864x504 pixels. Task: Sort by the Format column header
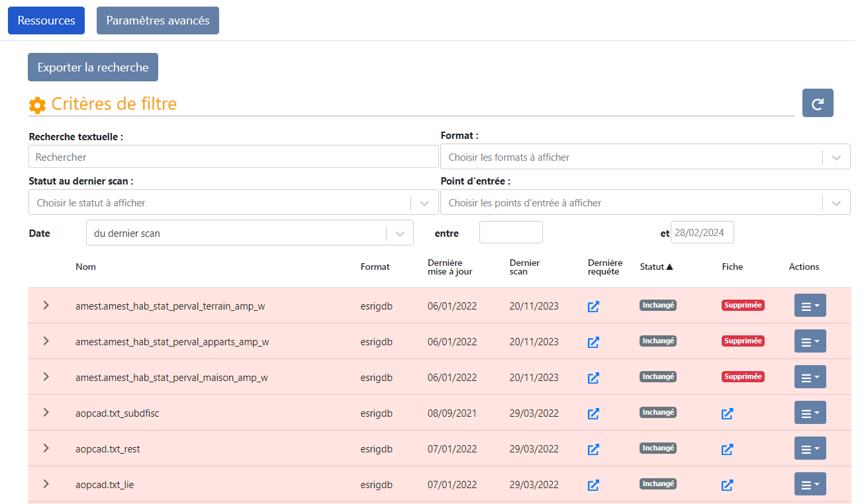(375, 267)
